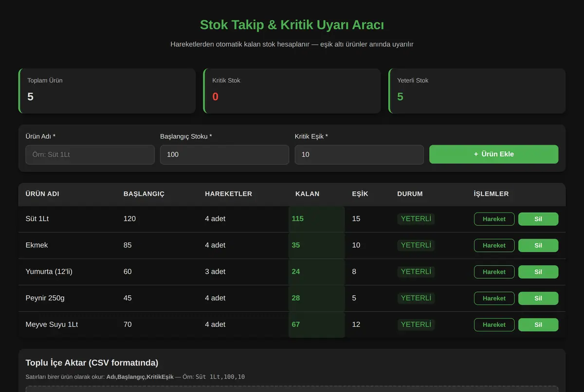The width and height of the screenshot is (584, 392).
Task: Select the Meyve Suyu 1Lt product name
Action: coord(52,324)
